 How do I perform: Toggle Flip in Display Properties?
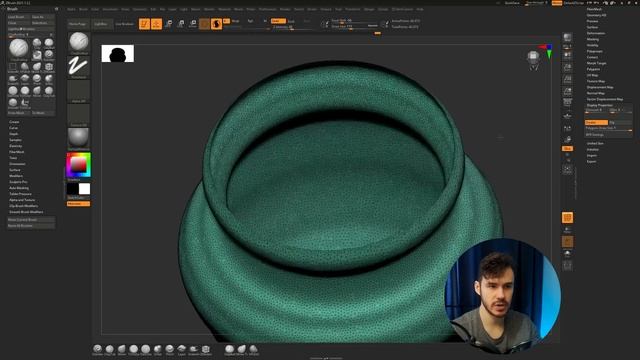[620, 122]
